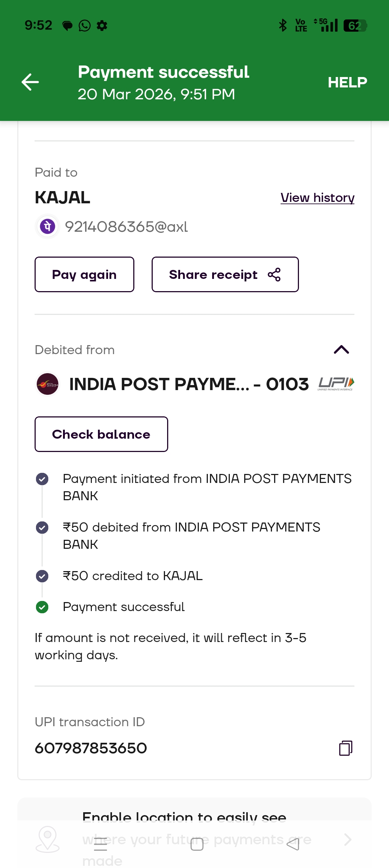This screenshot has width=389, height=868.
Task: Tap the settings gear in status bar
Action: click(102, 26)
